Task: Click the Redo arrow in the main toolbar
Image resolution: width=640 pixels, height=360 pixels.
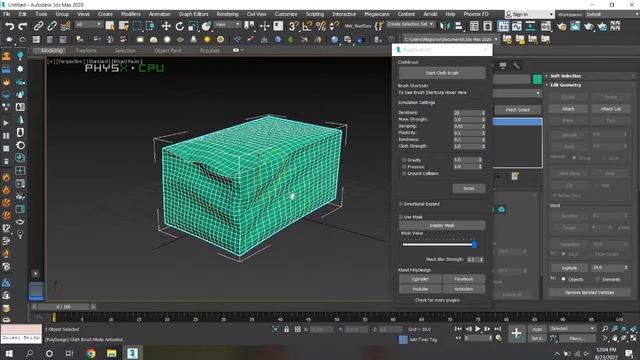Action: tap(23, 26)
